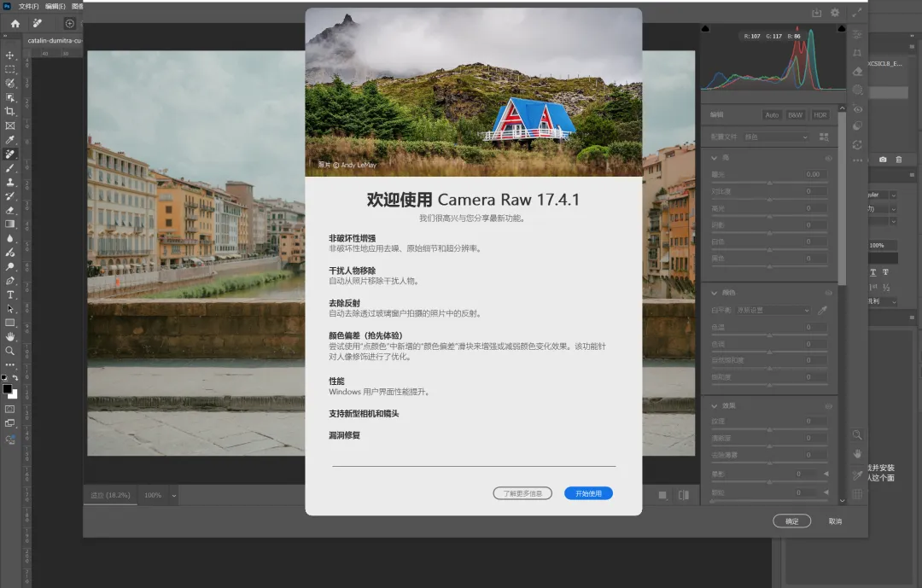Select the Zoom tool in Photoshop toolbar
This screenshot has width=922, height=588.
point(10,351)
